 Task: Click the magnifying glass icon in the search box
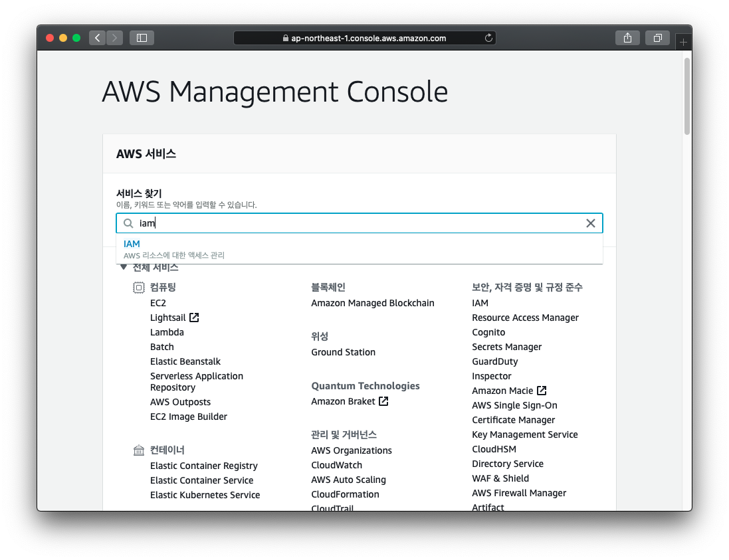coord(128,223)
